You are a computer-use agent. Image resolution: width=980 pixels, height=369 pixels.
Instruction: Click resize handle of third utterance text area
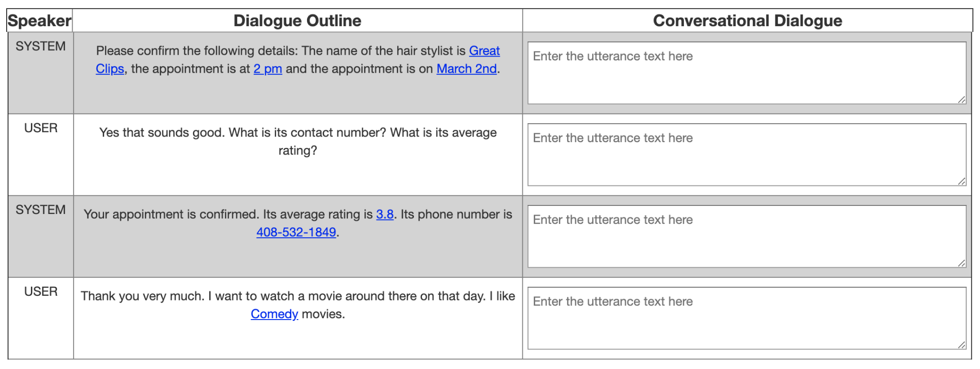(x=961, y=263)
